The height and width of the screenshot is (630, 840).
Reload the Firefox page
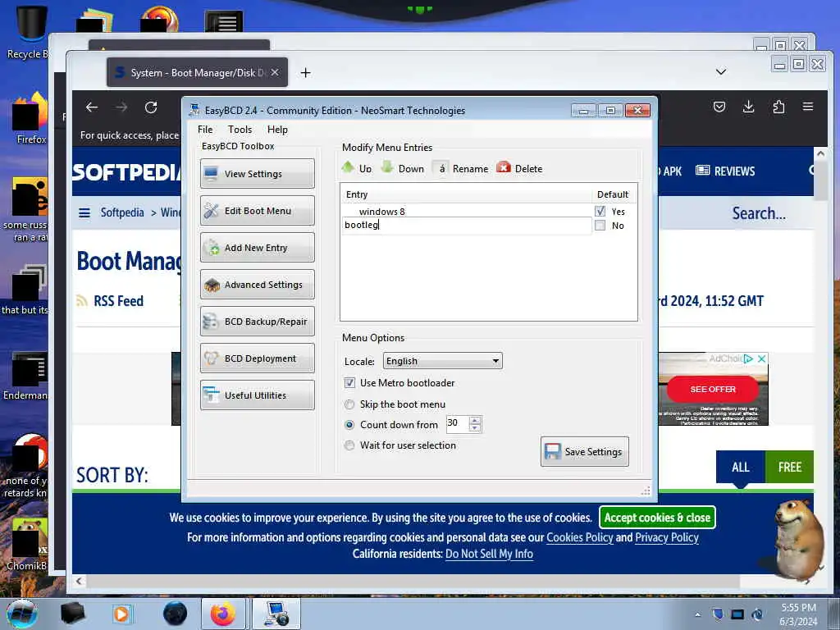[x=151, y=107]
